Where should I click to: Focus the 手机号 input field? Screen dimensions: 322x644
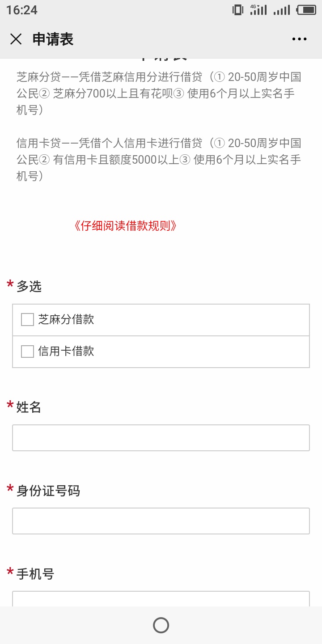[x=161, y=599]
